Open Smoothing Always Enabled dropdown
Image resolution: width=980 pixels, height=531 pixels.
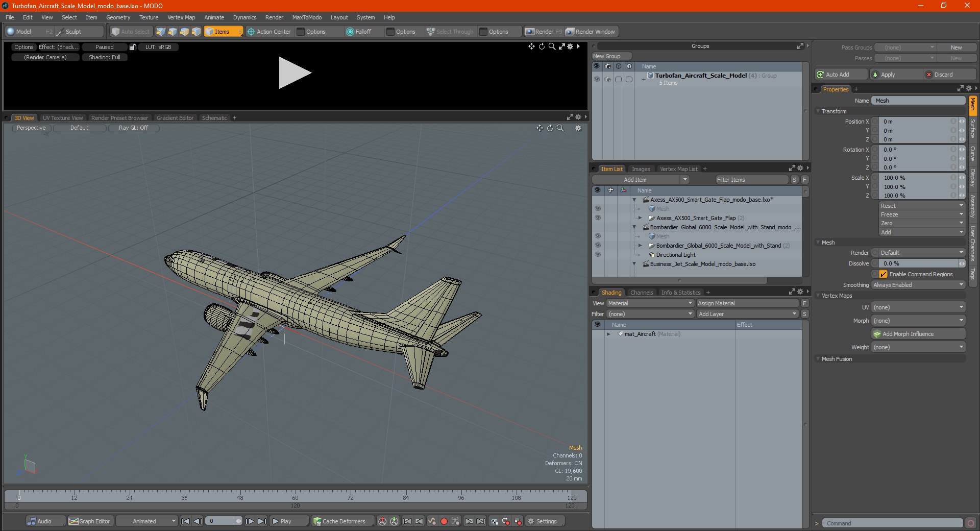[918, 285]
